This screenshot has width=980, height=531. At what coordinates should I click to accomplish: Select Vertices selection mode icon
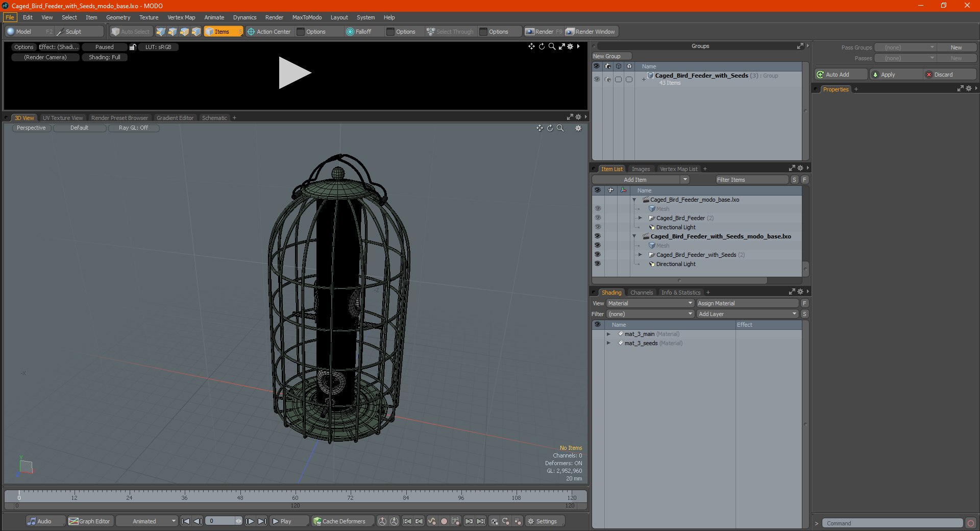pos(161,32)
